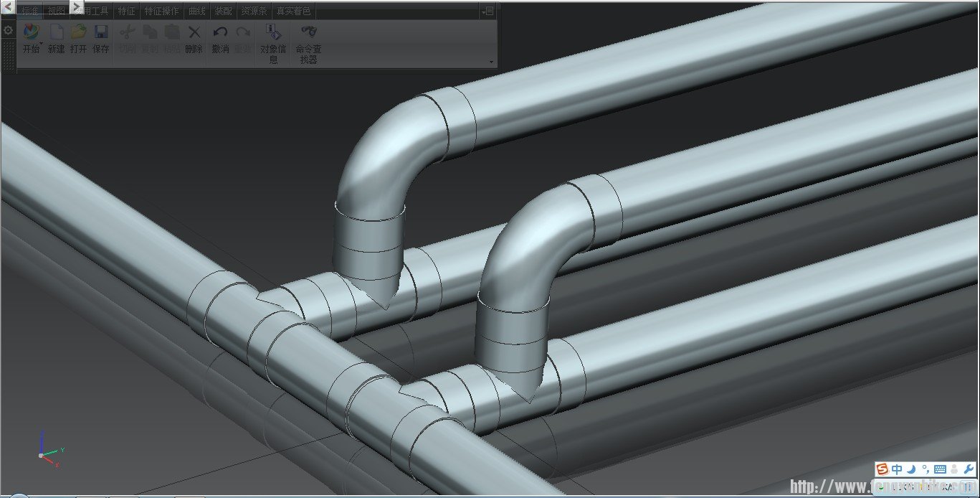Open the ribbon options menu at top right
The width and height of the screenshot is (980, 498).
click(x=487, y=11)
